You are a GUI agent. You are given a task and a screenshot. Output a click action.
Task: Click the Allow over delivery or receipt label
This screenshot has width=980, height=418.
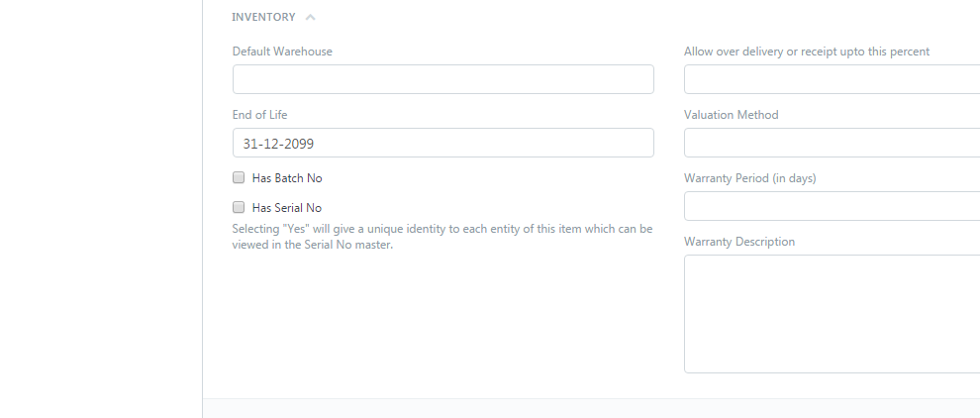tap(807, 52)
